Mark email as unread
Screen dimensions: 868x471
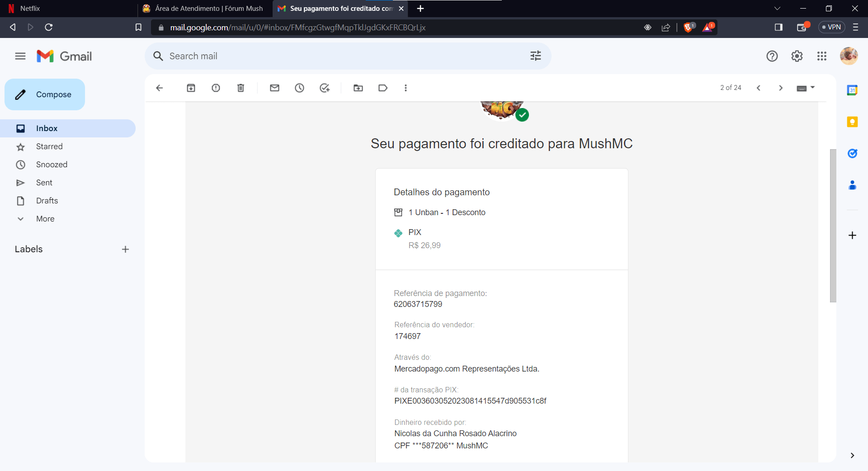click(274, 88)
